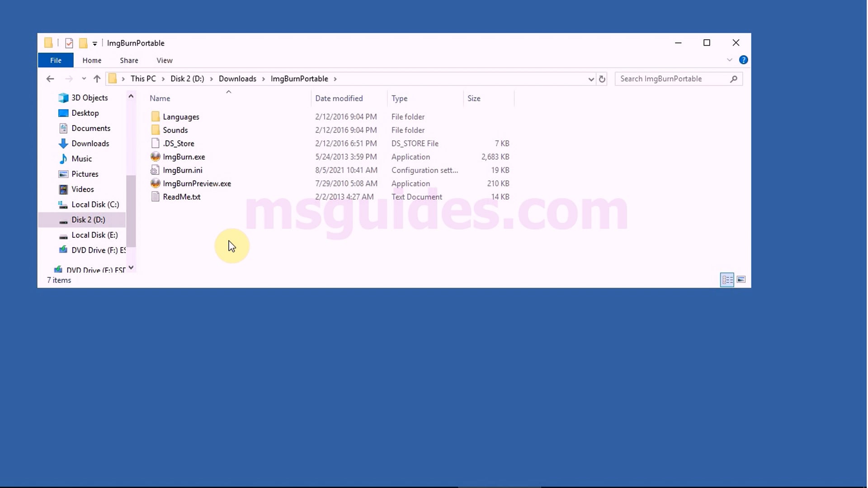
Task: Navigate up to the Downloads folder
Action: pyautogui.click(x=97, y=79)
